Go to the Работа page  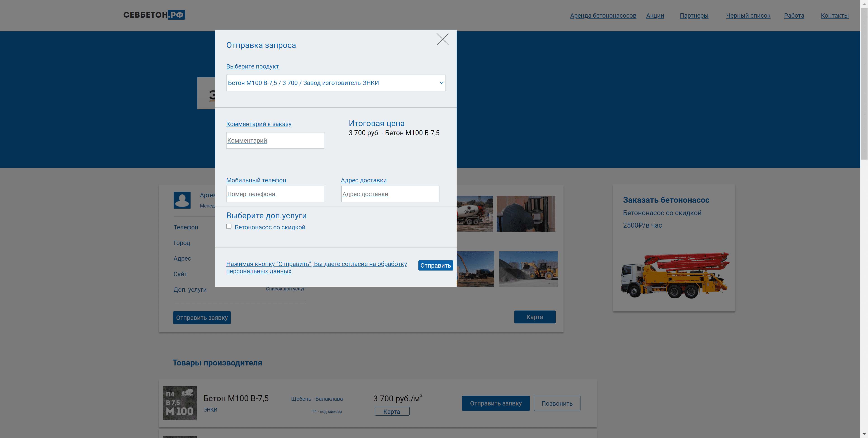pos(794,16)
